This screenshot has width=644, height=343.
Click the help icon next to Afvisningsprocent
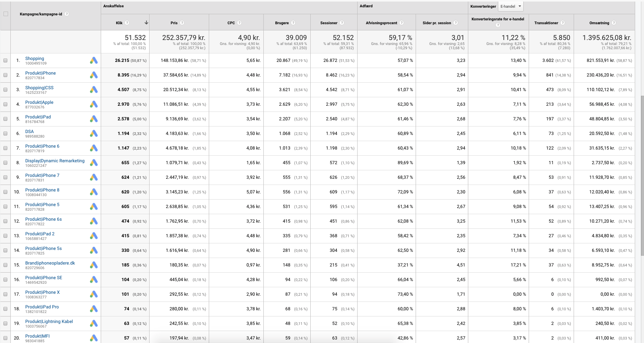pos(402,23)
